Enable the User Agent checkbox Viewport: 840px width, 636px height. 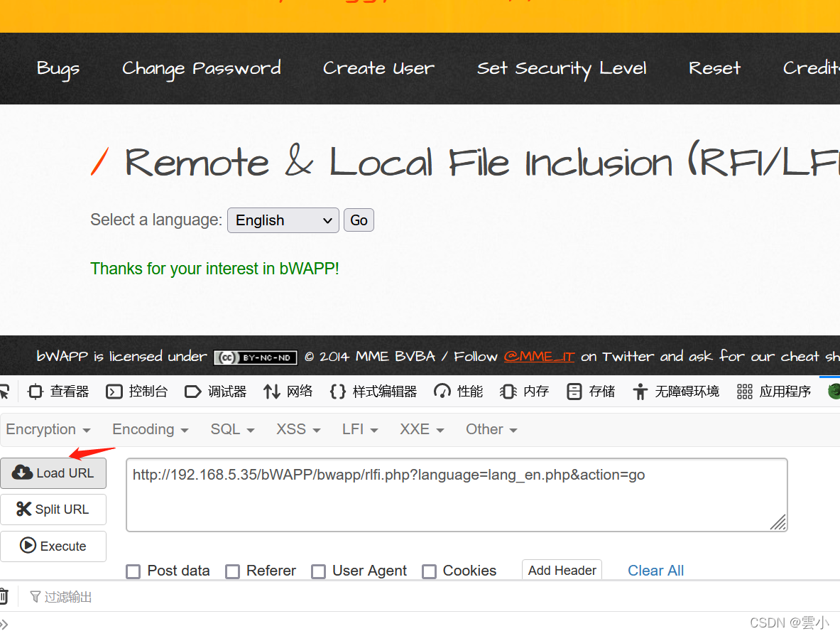point(319,571)
